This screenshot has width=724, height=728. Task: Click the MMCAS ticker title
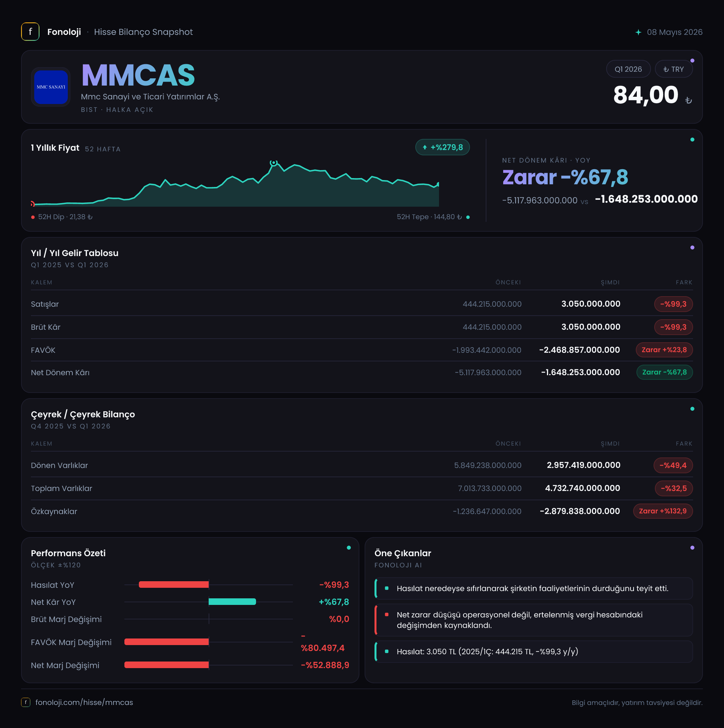pos(138,75)
